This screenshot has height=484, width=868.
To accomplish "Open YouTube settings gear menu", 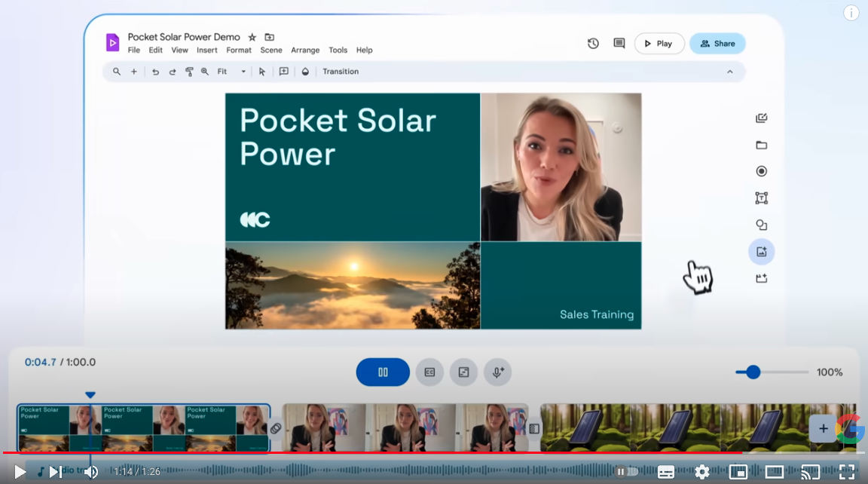I will (x=702, y=472).
